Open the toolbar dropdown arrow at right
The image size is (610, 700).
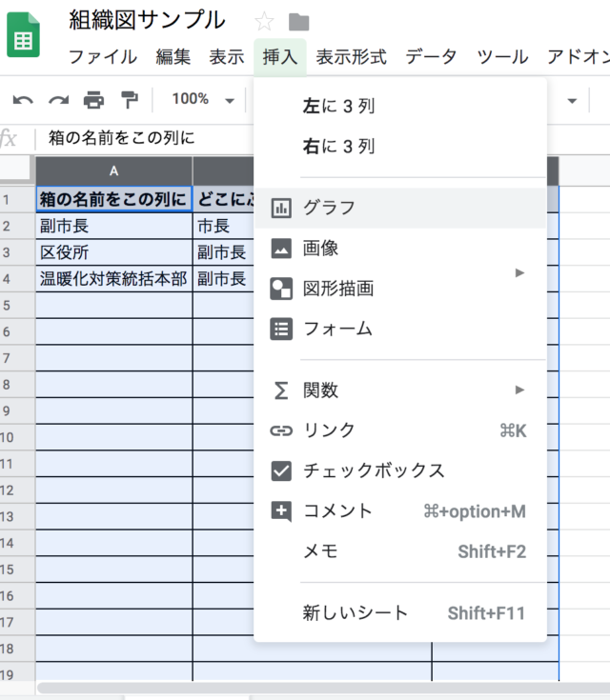[572, 100]
